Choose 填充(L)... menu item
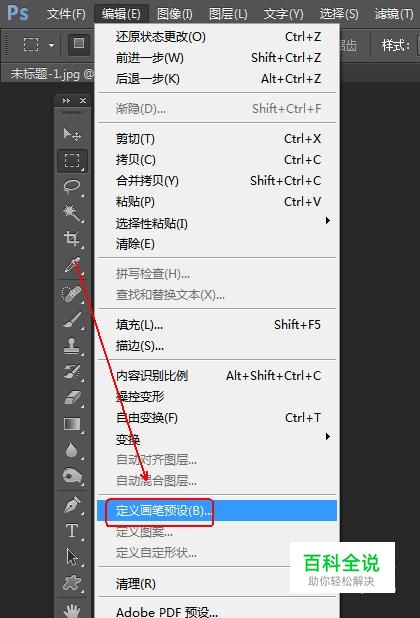This screenshot has width=420, height=618. (x=217, y=325)
